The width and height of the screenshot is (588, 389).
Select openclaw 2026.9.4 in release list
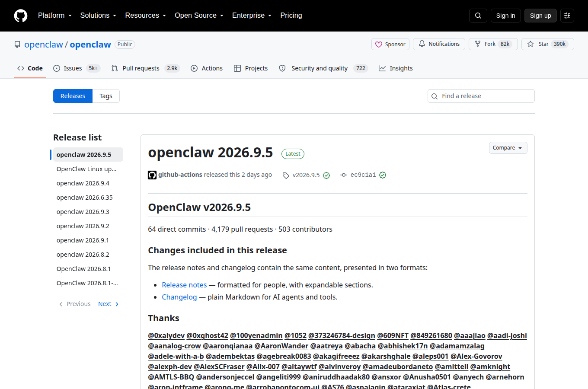tap(88, 183)
